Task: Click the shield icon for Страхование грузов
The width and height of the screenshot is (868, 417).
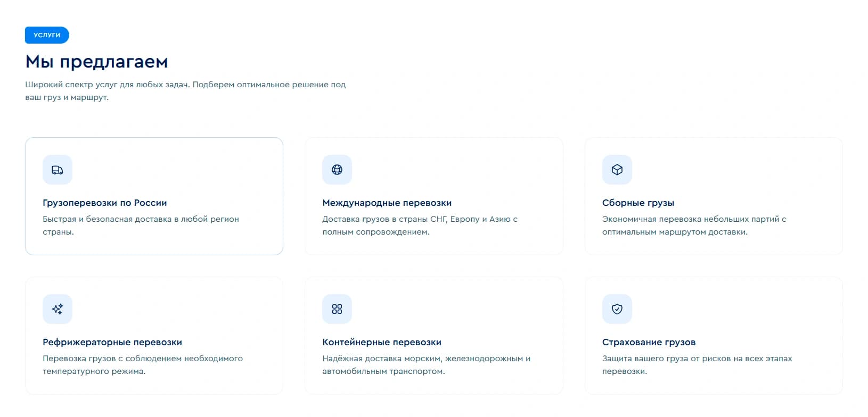Action: [x=617, y=309]
